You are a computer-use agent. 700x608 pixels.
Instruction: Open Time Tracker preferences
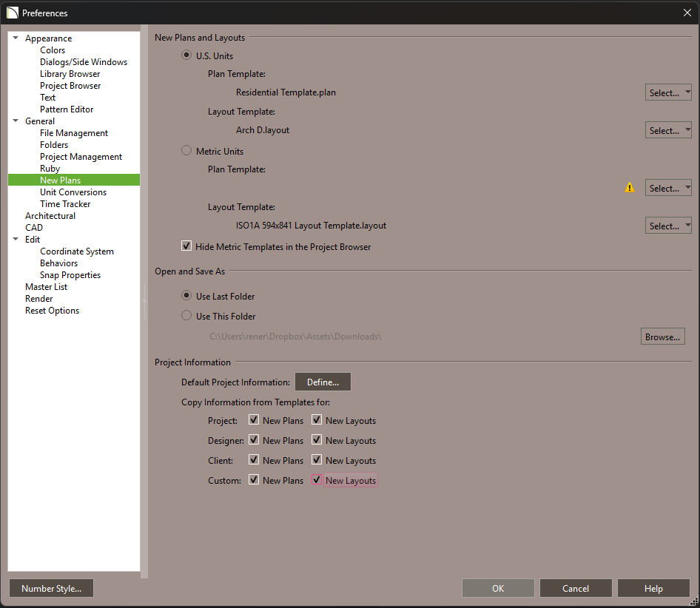pos(65,204)
